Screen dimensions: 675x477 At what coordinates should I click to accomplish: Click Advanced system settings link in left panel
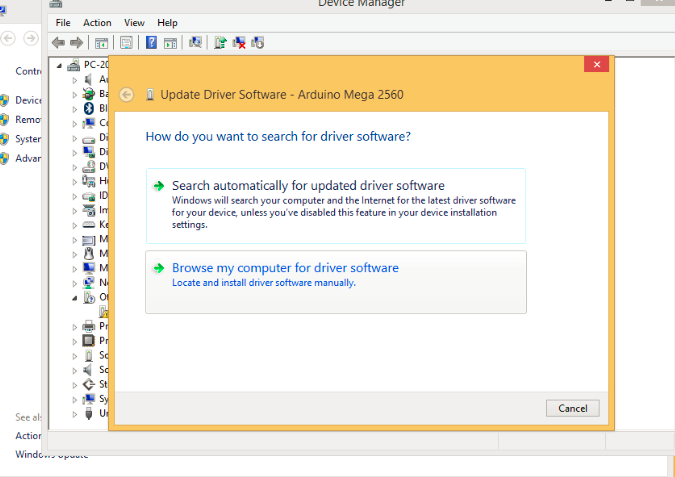pyautogui.click(x=28, y=158)
